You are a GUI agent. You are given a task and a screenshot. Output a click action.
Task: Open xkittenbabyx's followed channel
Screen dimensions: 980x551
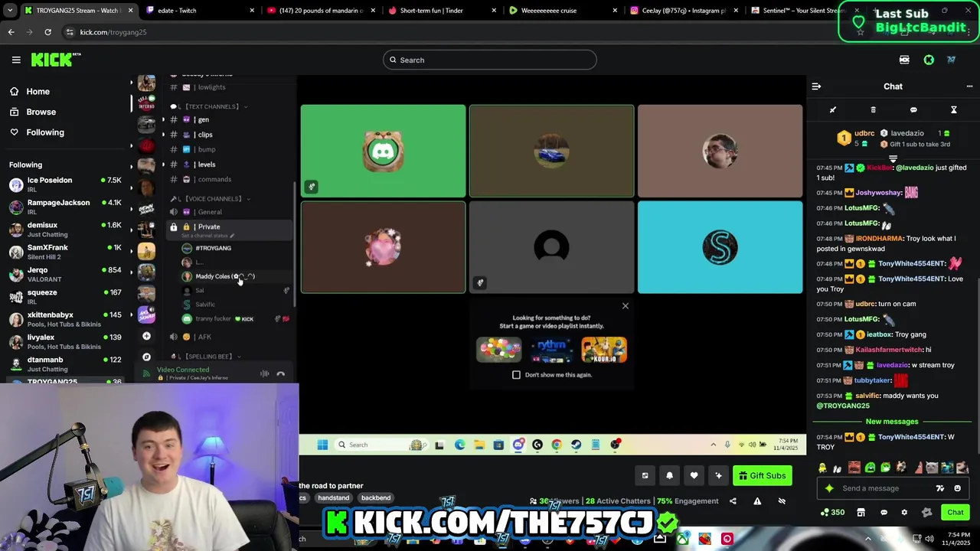[x=65, y=319]
